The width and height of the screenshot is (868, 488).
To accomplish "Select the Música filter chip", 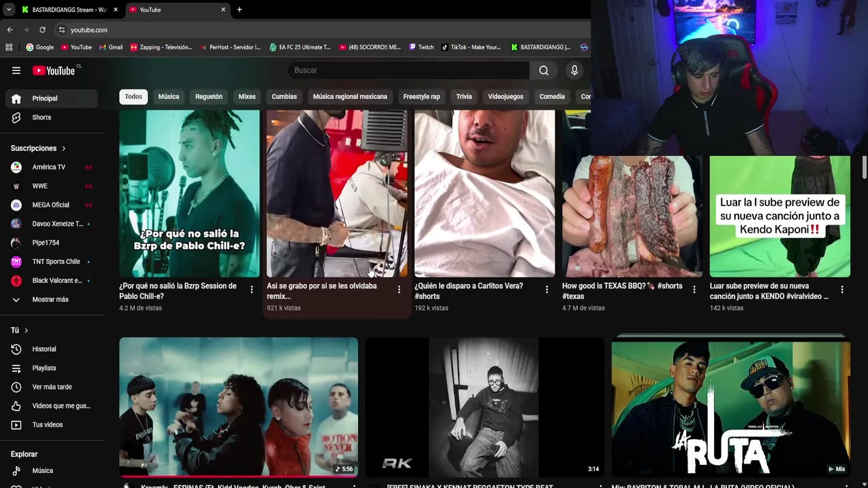I will click(169, 96).
